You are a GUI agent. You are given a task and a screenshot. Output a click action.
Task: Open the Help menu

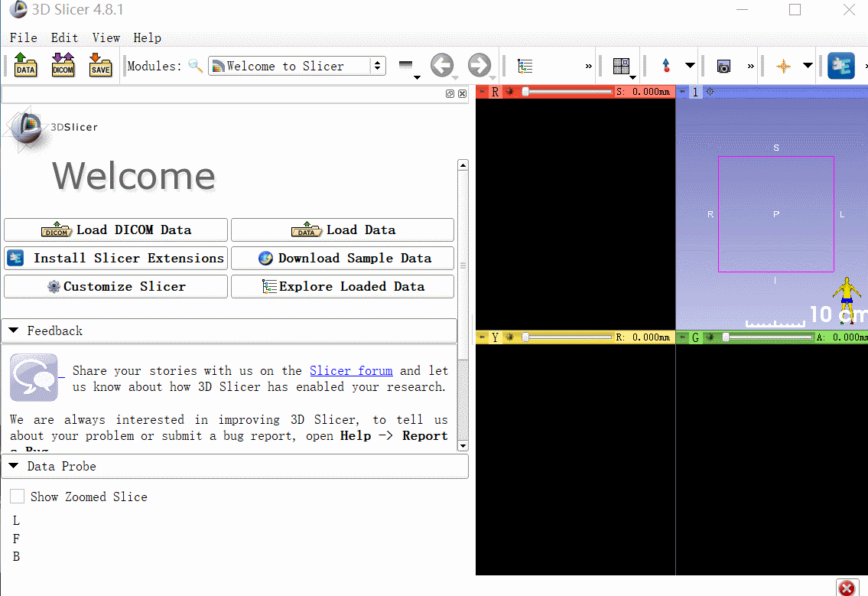[x=147, y=37]
